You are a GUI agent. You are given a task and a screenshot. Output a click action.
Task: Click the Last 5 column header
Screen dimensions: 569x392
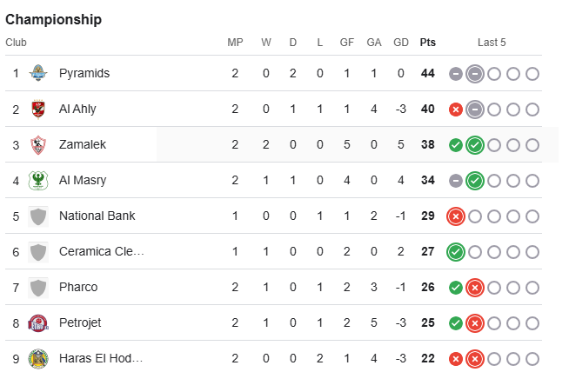(x=492, y=43)
